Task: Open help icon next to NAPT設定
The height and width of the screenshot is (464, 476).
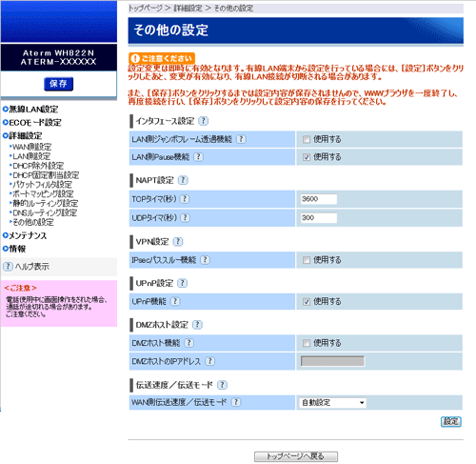Action: coord(183,180)
